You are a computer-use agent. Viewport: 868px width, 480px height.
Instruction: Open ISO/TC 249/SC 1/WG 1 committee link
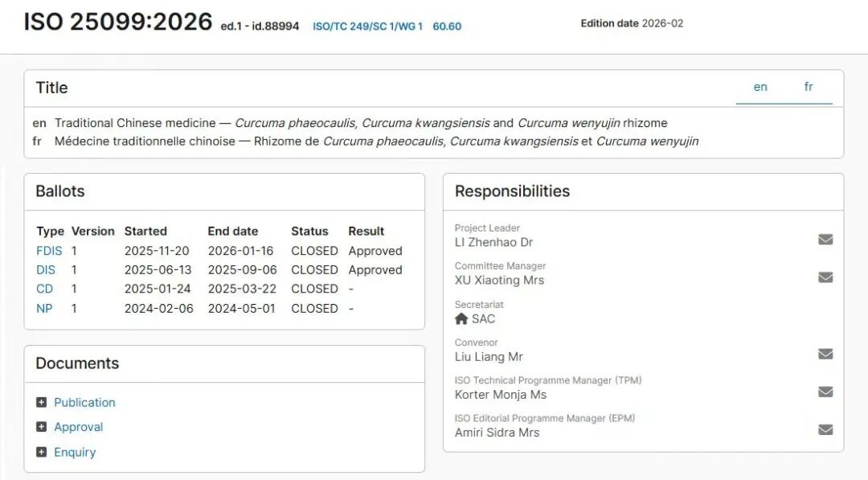[367, 27]
